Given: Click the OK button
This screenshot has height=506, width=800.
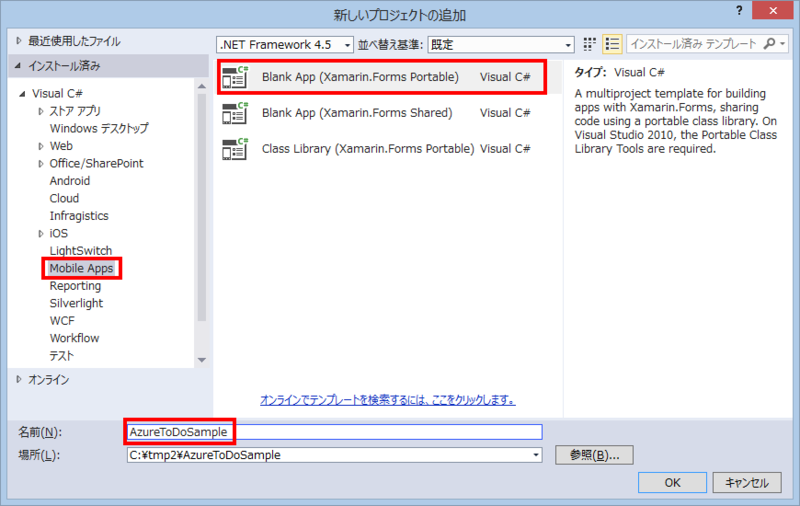Looking at the screenshot, I should [672, 483].
